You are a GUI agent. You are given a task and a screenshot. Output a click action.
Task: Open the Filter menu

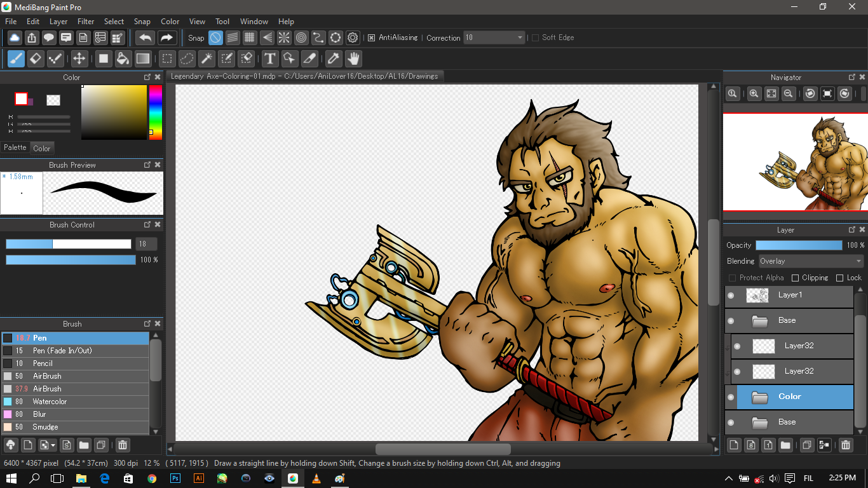86,21
